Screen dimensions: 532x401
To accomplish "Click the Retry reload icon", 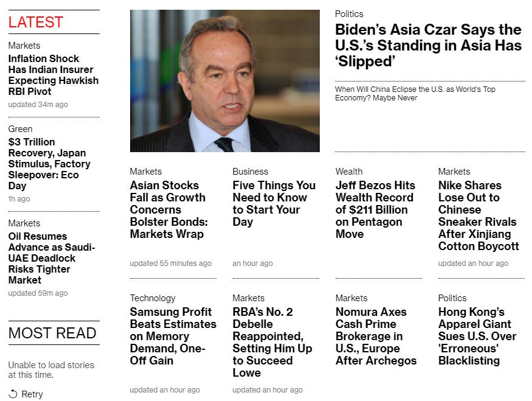I will (x=13, y=394).
